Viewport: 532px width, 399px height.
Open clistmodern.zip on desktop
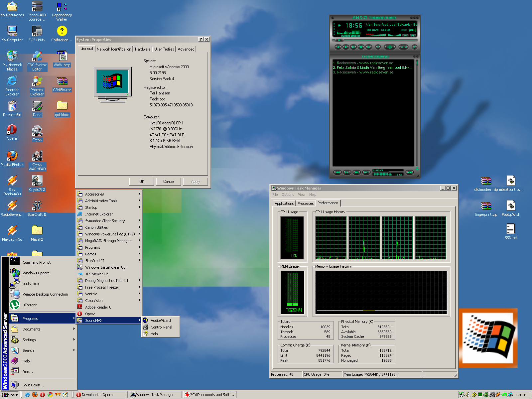point(486,184)
